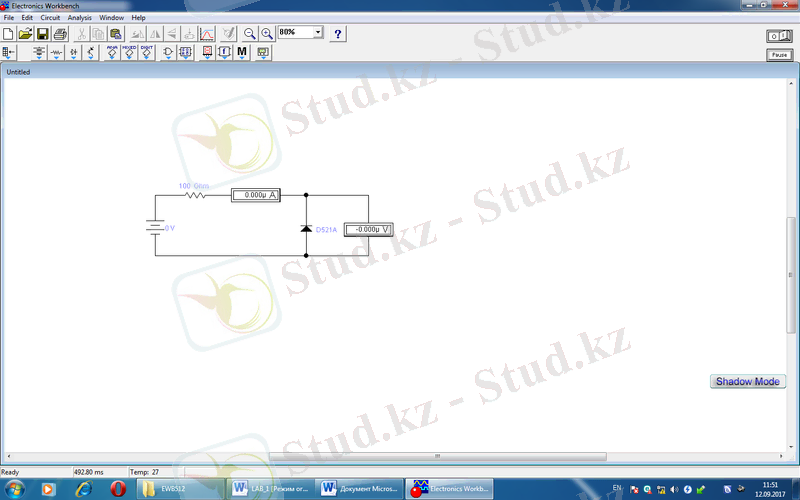The height and width of the screenshot is (500, 800).
Task: Switch to LAB_1 Word document
Action: pos(270,489)
